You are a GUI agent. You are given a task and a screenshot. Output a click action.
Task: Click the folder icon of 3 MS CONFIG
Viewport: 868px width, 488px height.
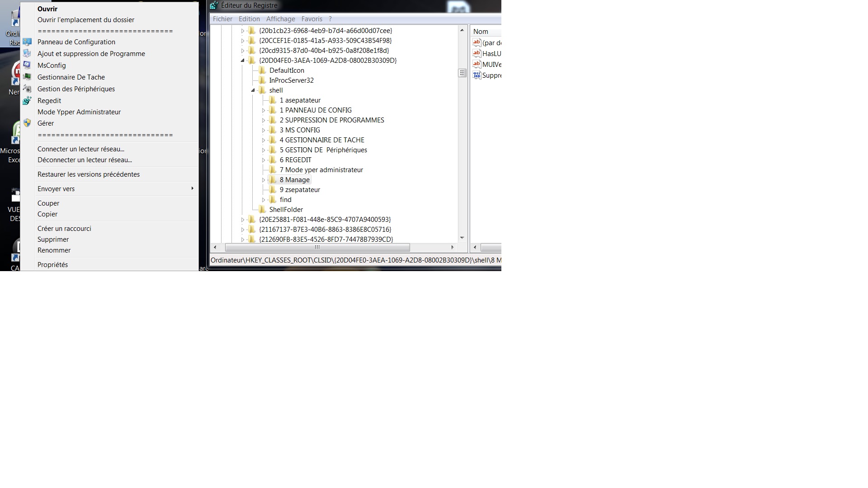[273, 130]
